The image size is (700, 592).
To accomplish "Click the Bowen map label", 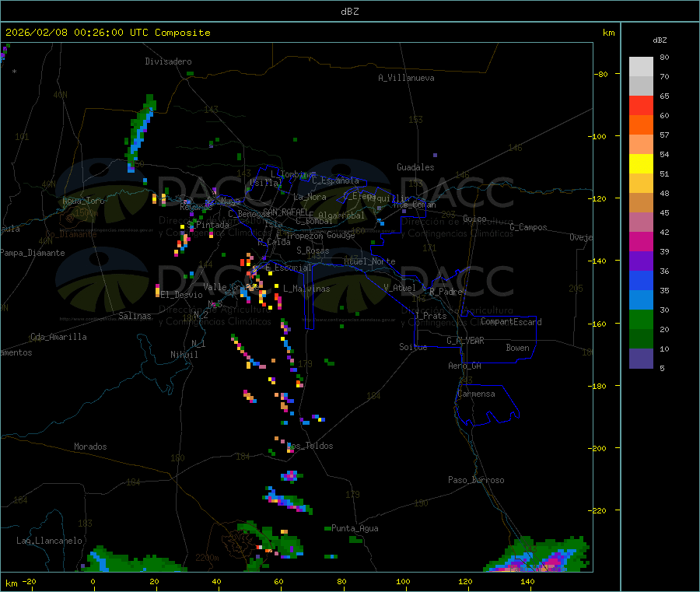I will (518, 348).
